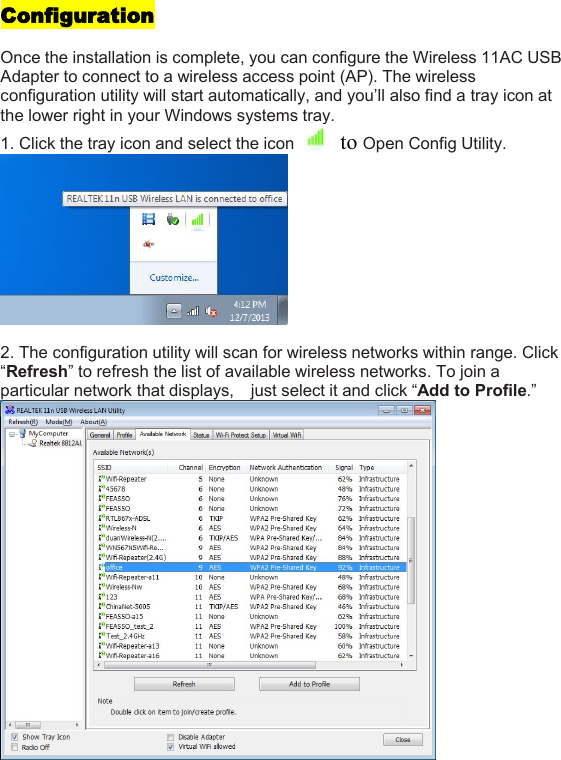Select the Wifi-Repeater network on channel 5

coord(250,479)
